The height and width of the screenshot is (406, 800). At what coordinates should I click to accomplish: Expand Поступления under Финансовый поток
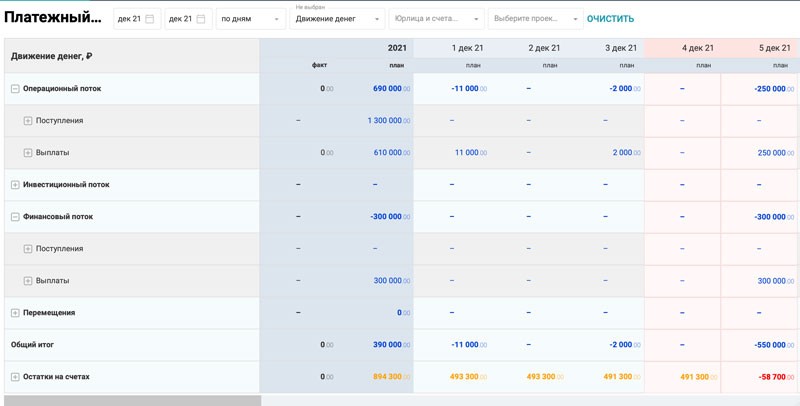tap(28, 249)
